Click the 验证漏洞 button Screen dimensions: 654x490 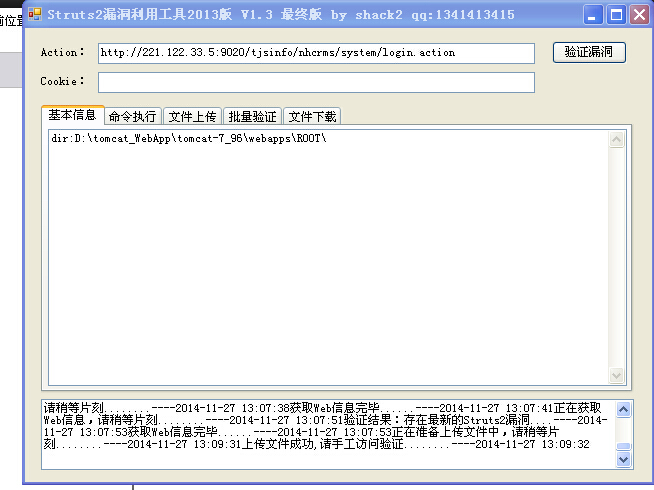tap(589, 53)
